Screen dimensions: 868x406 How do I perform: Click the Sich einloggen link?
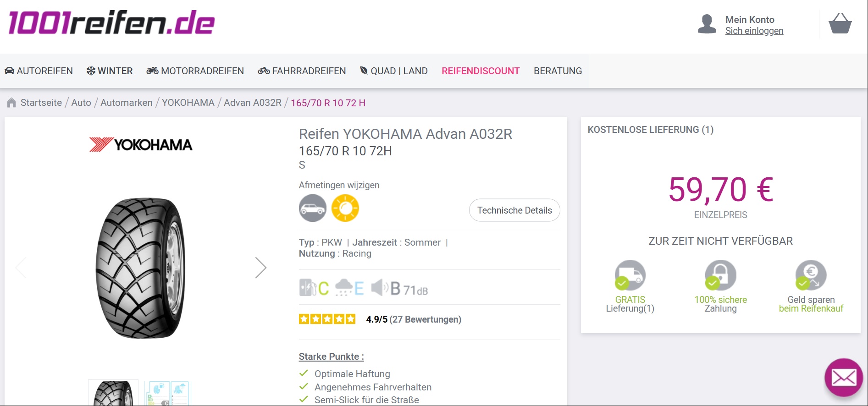pos(754,31)
